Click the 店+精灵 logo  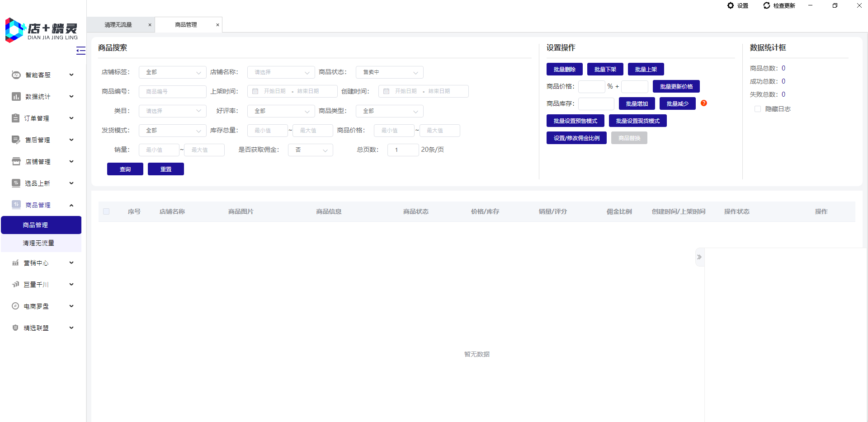42,30
